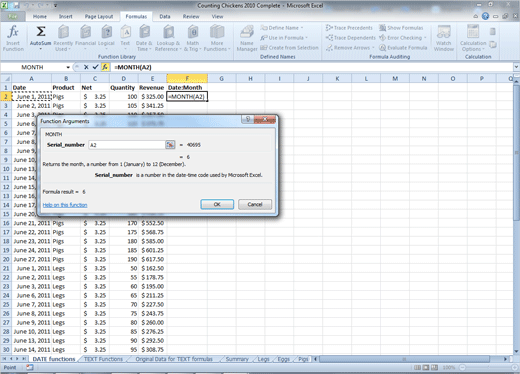Select the Legs sheet tab
This screenshot has height=374, width=520.
pyautogui.click(x=263, y=359)
